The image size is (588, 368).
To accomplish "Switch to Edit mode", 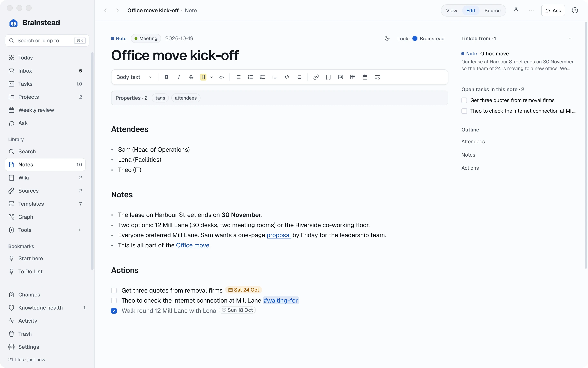I will point(471,10).
